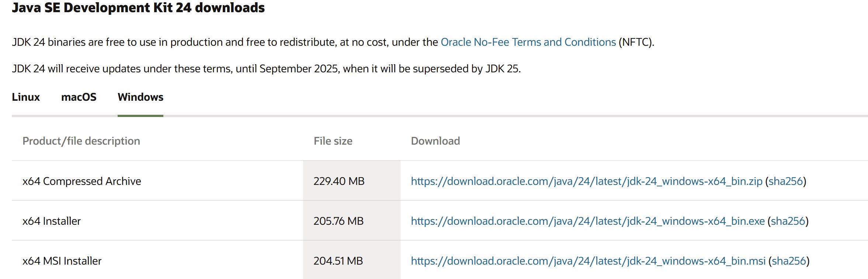Select the x64 Installer row label
868x279 pixels.
(52, 221)
